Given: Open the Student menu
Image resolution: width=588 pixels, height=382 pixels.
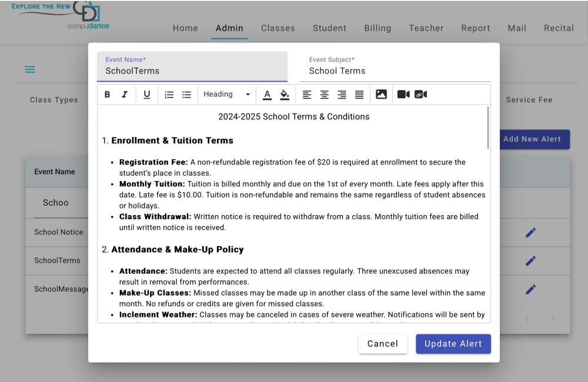Looking at the screenshot, I should click(x=330, y=28).
